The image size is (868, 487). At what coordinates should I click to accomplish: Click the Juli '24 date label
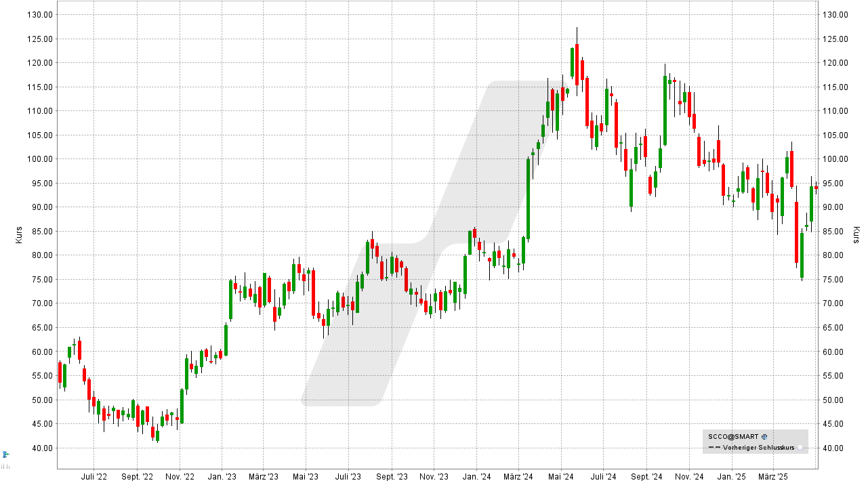(x=603, y=477)
